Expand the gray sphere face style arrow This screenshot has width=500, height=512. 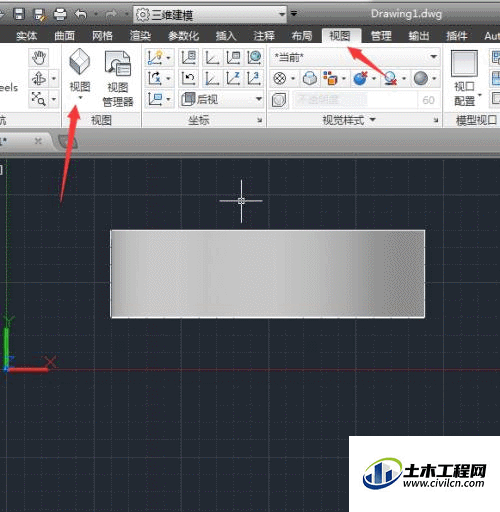click(x=434, y=79)
